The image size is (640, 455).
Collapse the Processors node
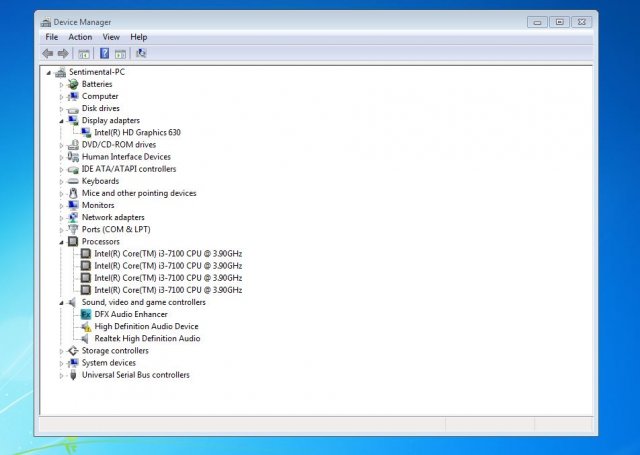point(61,242)
